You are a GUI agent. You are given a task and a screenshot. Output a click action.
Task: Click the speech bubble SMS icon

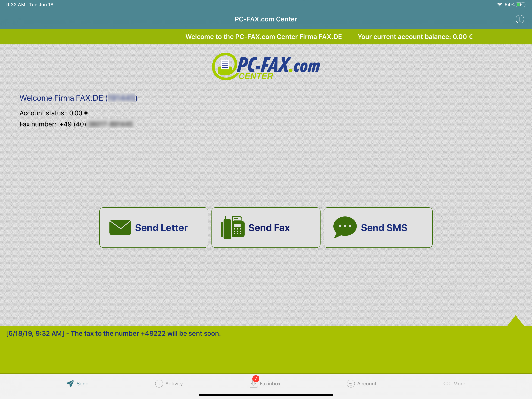coord(345,227)
